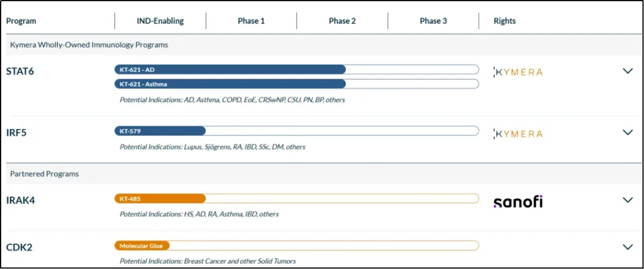The width and height of the screenshot is (644, 269).
Task: Click the IND-Enabling column header
Action: pyautogui.click(x=160, y=21)
